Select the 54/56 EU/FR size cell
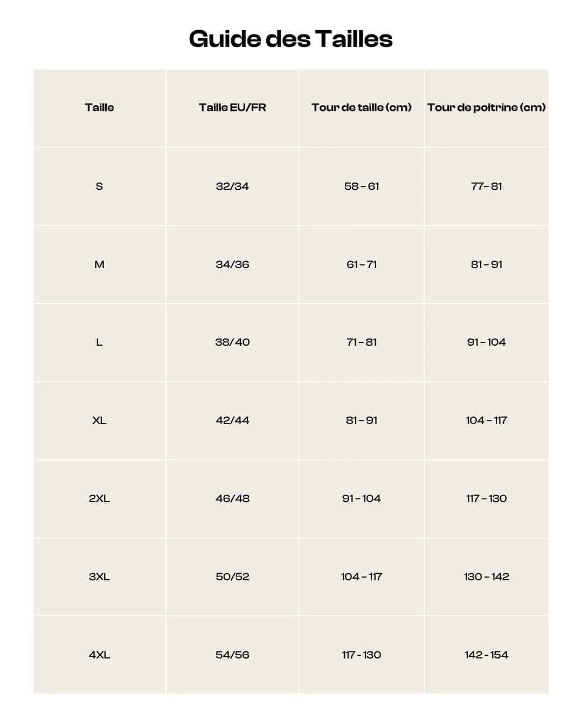Screen dimensions: 582x728 click(x=232, y=655)
